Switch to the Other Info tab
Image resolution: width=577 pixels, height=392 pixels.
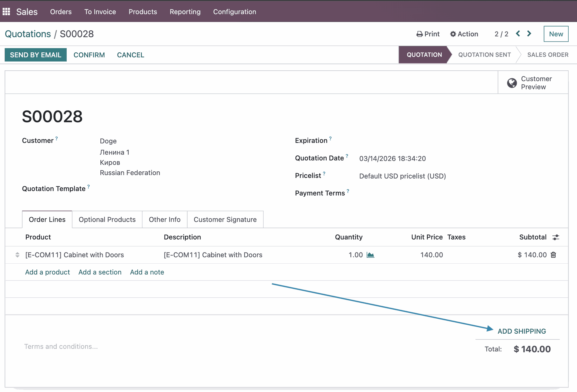(164, 219)
